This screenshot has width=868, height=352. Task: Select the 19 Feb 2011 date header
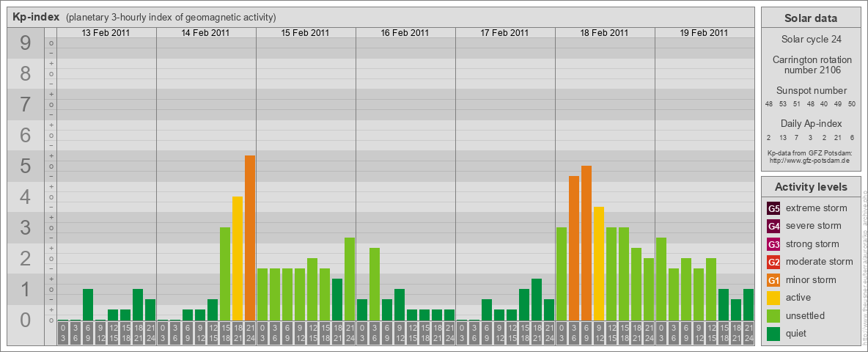pos(704,33)
